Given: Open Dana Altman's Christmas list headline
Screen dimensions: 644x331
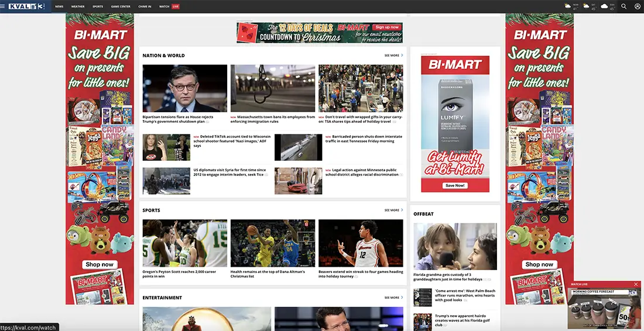Looking at the screenshot, I should 268,274.
